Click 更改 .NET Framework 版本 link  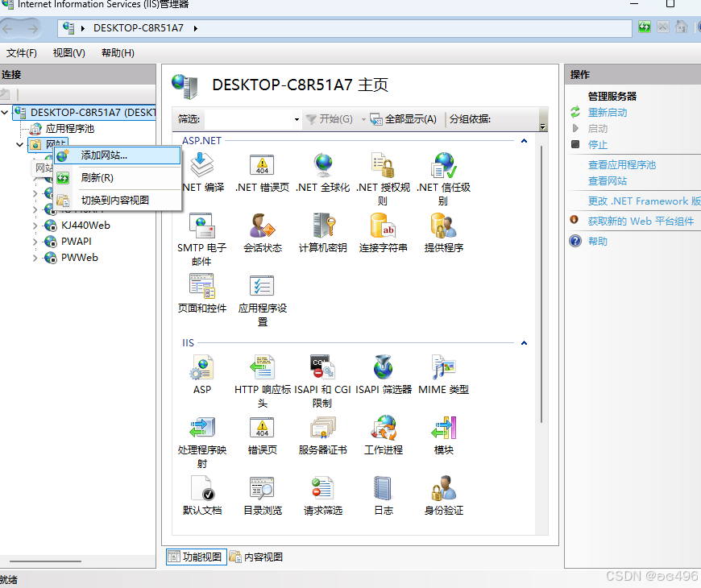coord(645,201)
